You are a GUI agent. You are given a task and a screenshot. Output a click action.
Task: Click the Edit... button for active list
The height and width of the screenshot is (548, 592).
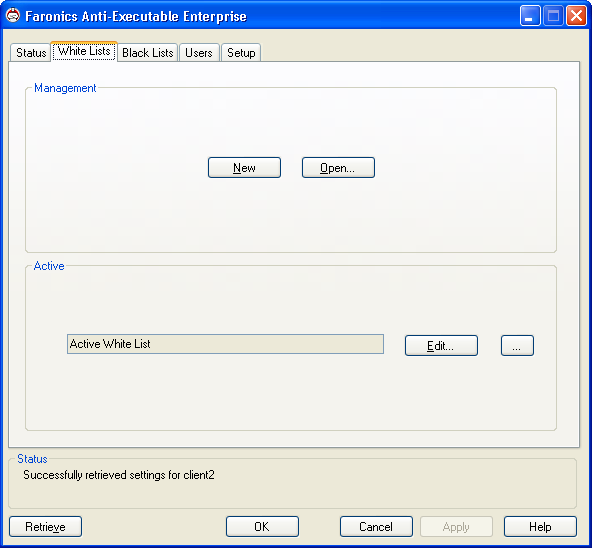click(441, 346)
